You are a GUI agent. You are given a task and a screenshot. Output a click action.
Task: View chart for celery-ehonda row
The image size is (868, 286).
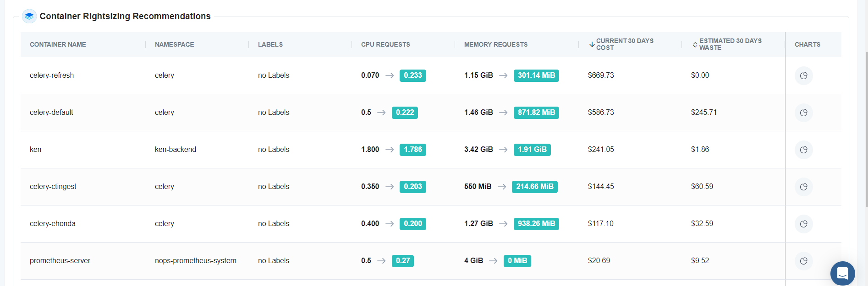tap(803, 224)
